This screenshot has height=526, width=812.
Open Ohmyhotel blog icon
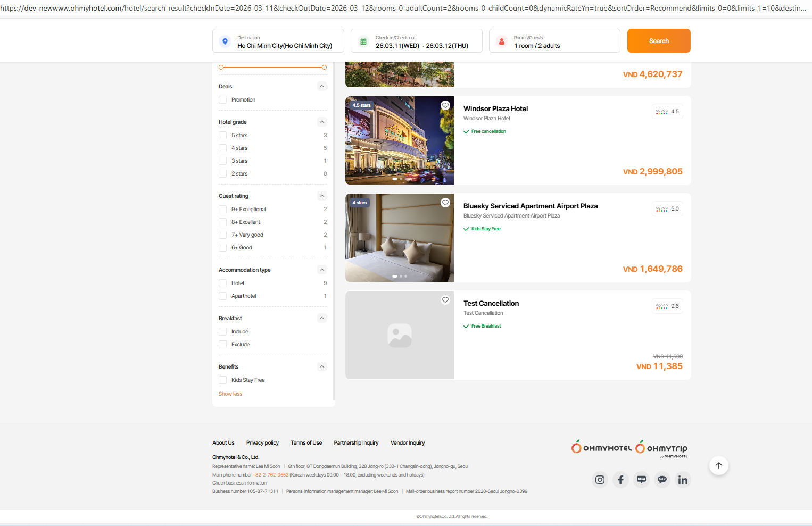point(642,480)
